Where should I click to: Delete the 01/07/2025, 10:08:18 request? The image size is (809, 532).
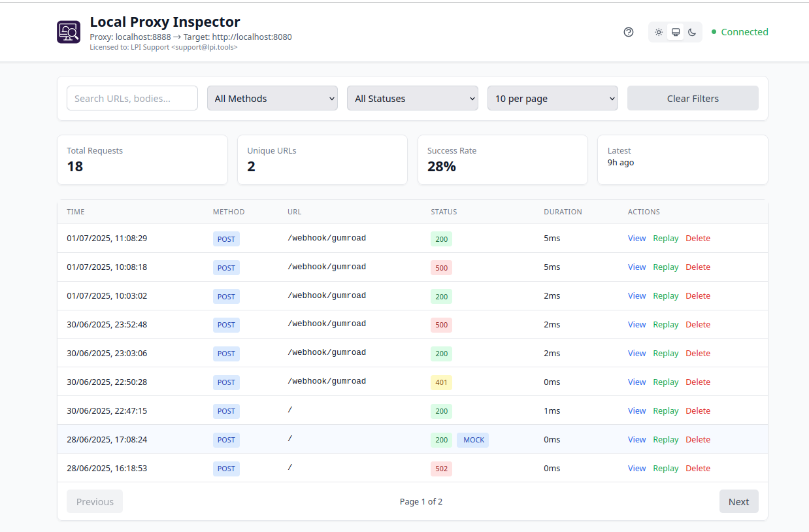point(698,267)
